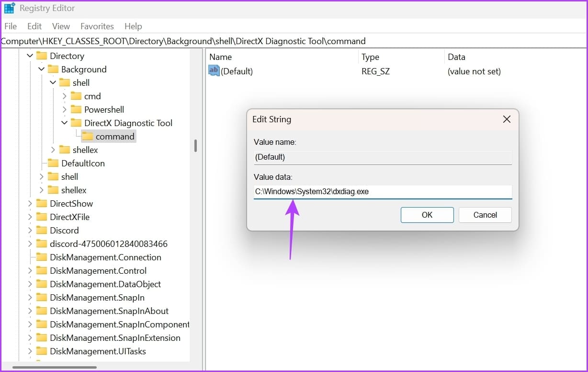Close the Edit String dialog
The image size is (588, 372).
(x=507, y=119)
